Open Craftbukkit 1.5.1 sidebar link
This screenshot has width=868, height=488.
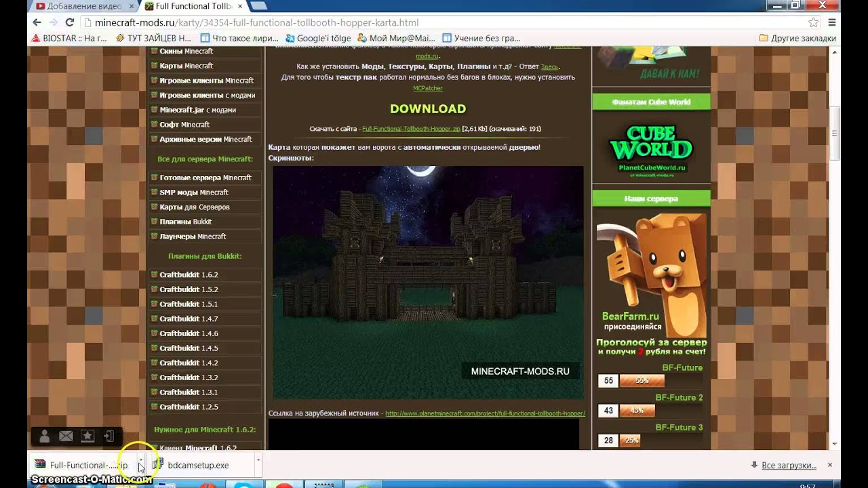point(205,304)
